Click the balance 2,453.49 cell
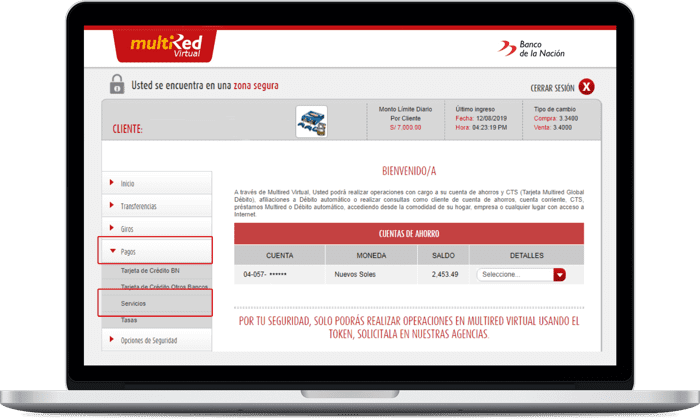This screenshot has height=420, width=700. pos(445,274)
